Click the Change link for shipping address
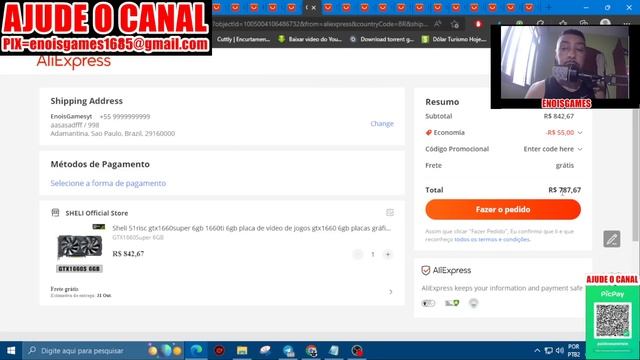This screenshot has height=360, width=640. pyautogui.click(x=382, y=123)
